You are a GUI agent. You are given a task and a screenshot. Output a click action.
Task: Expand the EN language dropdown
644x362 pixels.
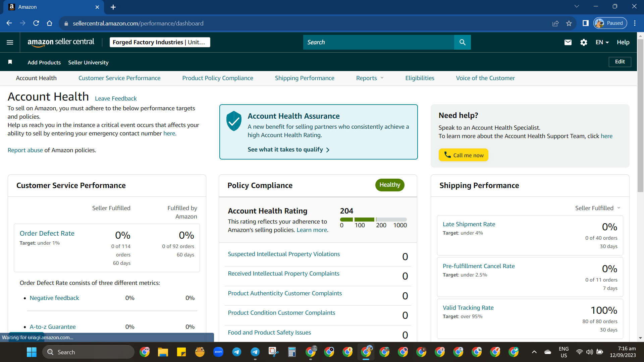pos(602,42)
